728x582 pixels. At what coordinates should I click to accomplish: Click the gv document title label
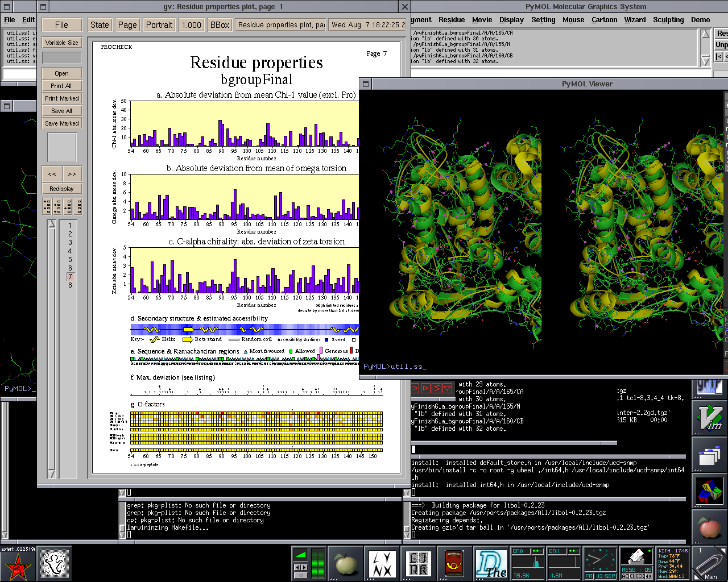(x=282, y=25)
